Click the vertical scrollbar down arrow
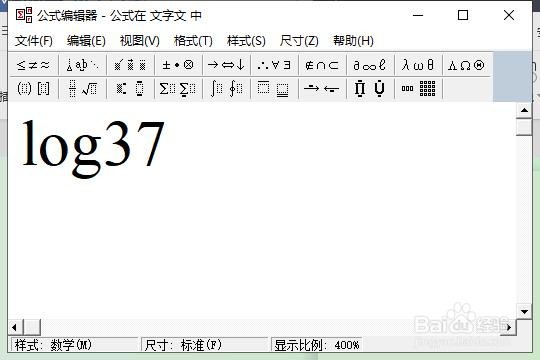 pos(524,311)
